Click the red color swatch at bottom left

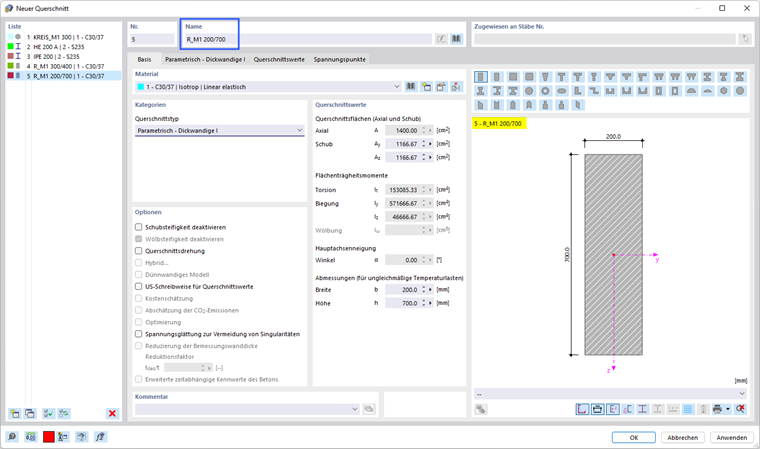(x=48, y=437)
